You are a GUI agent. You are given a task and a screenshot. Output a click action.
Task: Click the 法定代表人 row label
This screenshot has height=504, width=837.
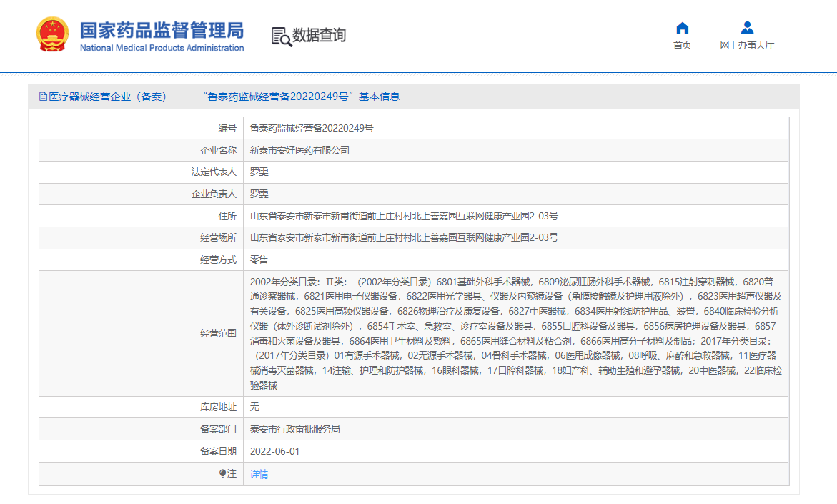(x=214, y=172)
